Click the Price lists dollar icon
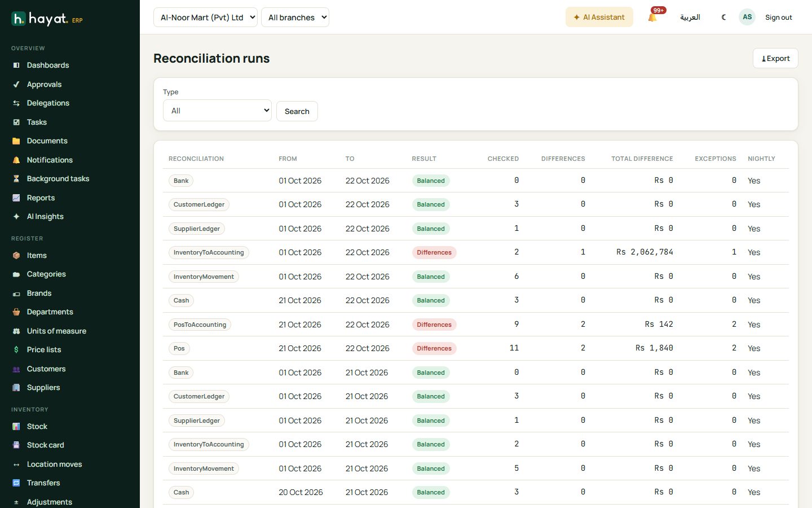Image resolution: width=812 pixels, height=508 pixels. pyautogui.click(x=16, y=350)
